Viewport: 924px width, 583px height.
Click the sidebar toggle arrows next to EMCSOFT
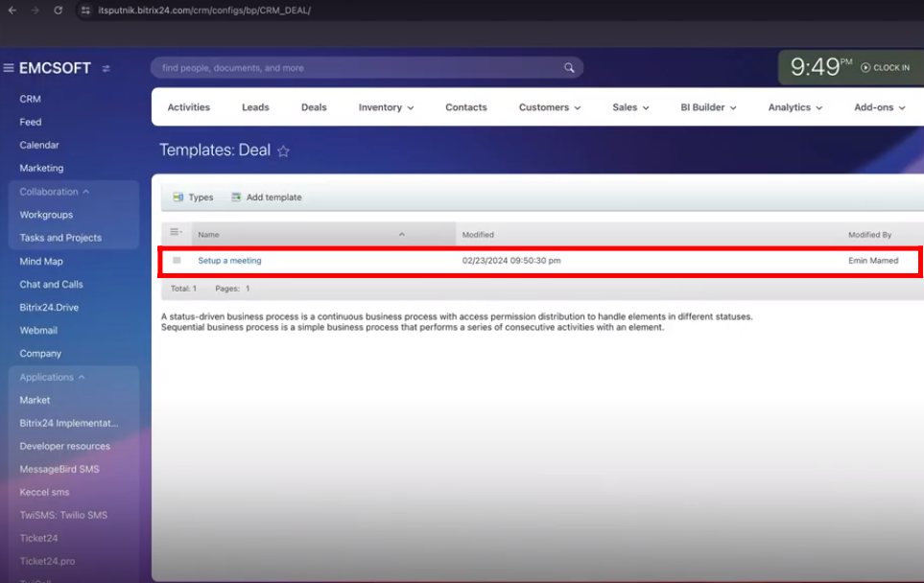tap(107, 69)
